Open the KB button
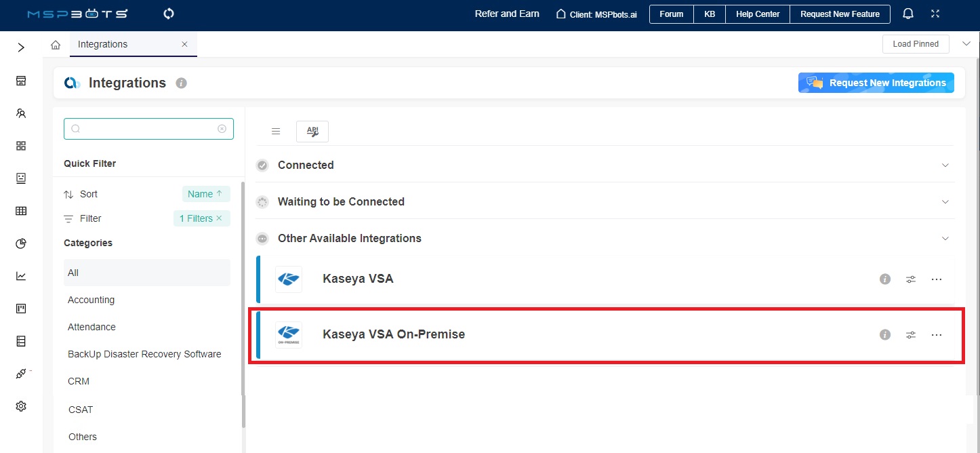 click(x=710, y=14)
